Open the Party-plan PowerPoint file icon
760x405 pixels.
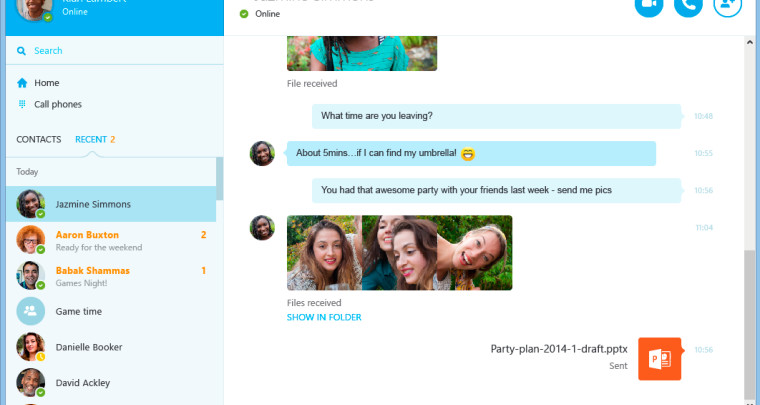[x=660, y=359]
